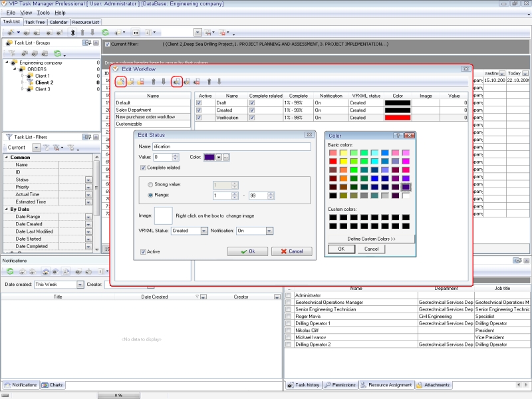Click the refresh icon in the main toolbar
The width and height of the screenshot is (532, 399).
click(x=105, y=32)
